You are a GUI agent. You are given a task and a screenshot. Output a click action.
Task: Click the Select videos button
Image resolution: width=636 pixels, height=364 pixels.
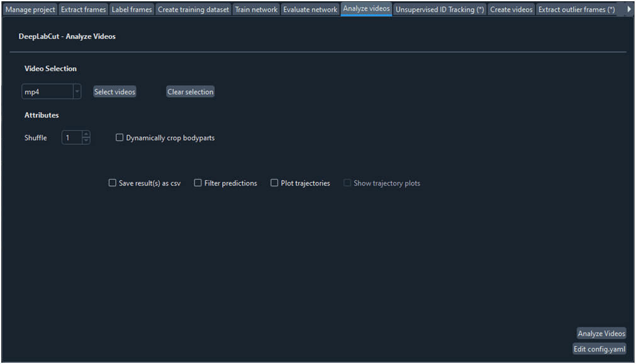pyautogui.click(x=114, y=92)
